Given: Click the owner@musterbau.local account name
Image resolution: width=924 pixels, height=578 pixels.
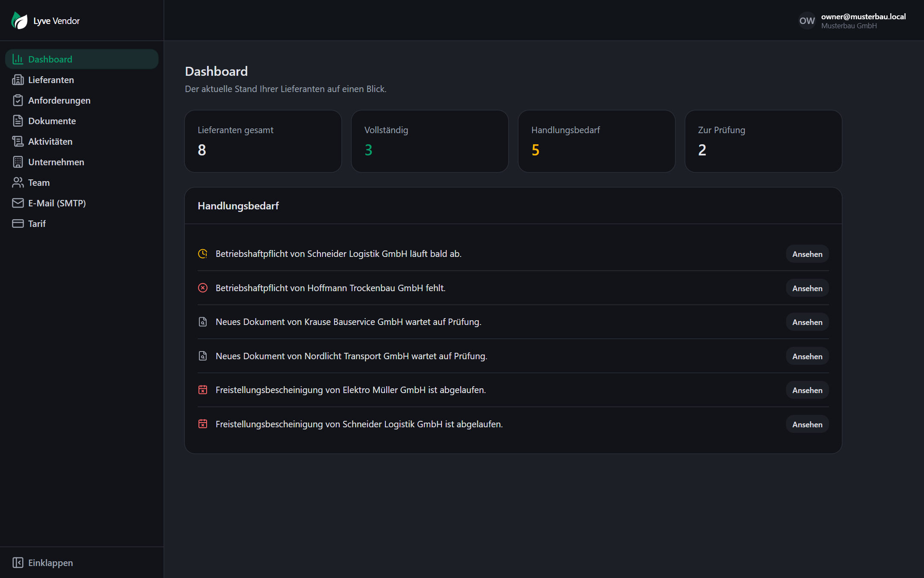Looking at the screenshot, I should (x=863, y=16).
